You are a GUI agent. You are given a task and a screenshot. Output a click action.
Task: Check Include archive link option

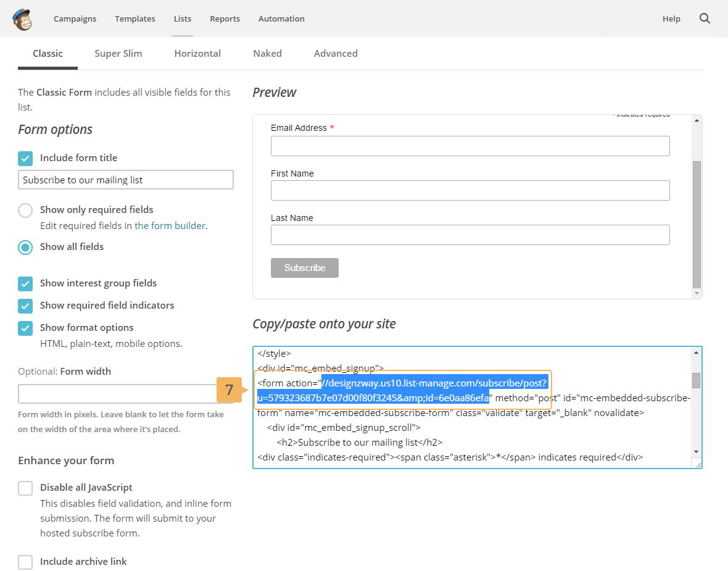(25, 562)
